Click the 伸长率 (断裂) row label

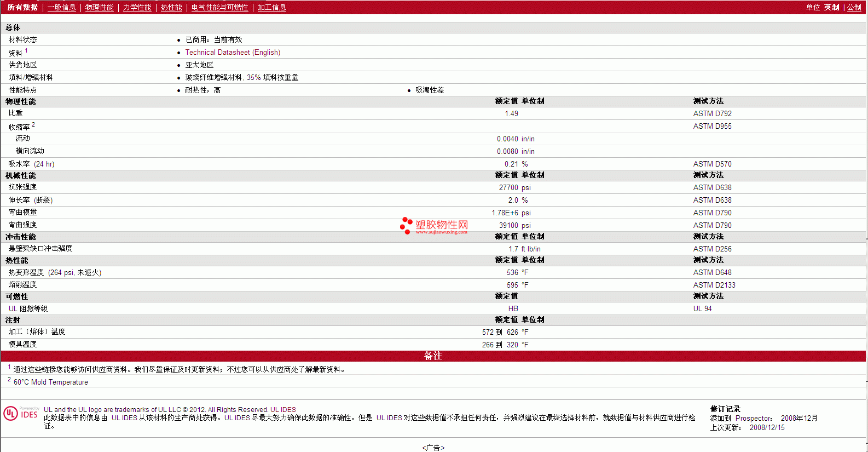coord(31,201)
